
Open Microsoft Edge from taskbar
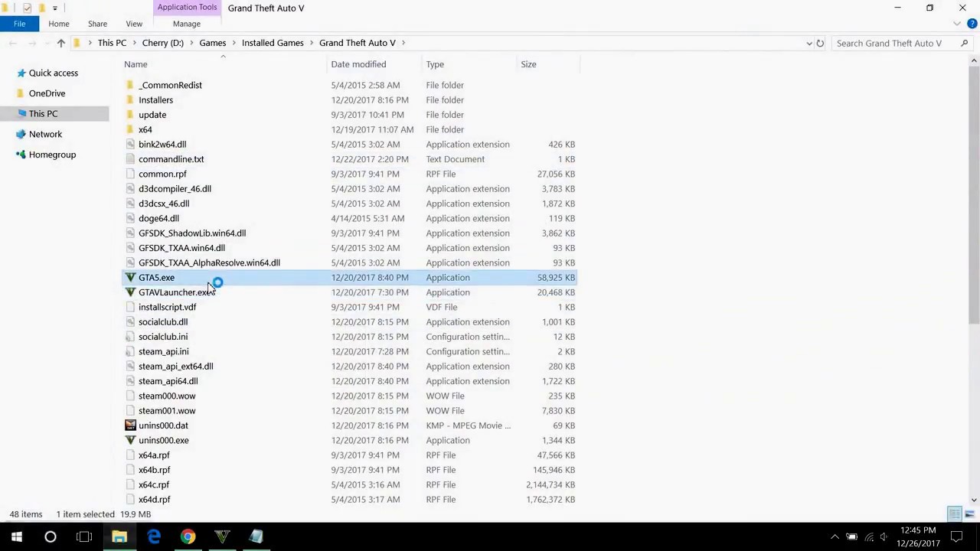[154, 536]
